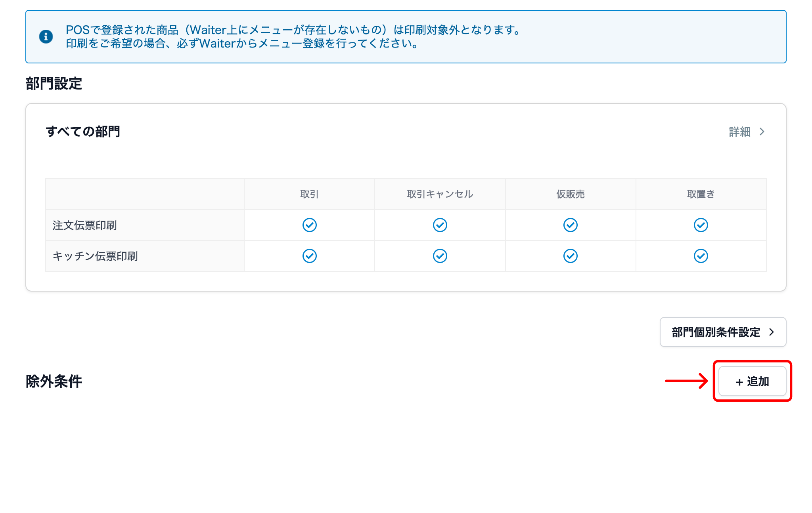The height and width of the screenshot is (513, 812).
Task: Toggle 注文伝票印刷 checkmark under 取置き
Action: coord(701,225)
